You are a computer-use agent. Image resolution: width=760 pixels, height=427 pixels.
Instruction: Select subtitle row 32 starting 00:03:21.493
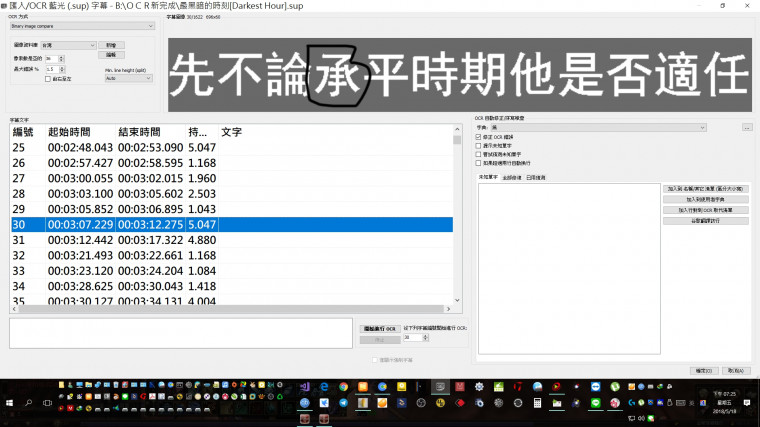click(x=232, y=255)
